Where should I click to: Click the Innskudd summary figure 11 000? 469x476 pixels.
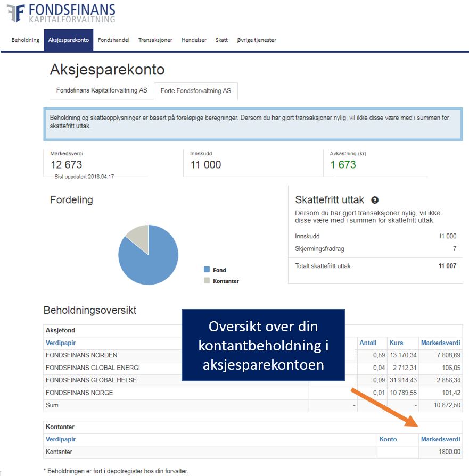(x=206, y=164)
